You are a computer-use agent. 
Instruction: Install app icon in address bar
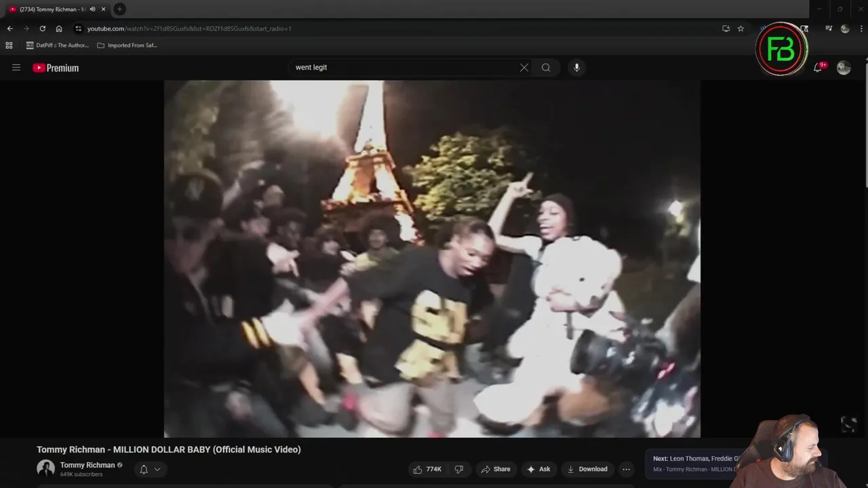(726, 28)
